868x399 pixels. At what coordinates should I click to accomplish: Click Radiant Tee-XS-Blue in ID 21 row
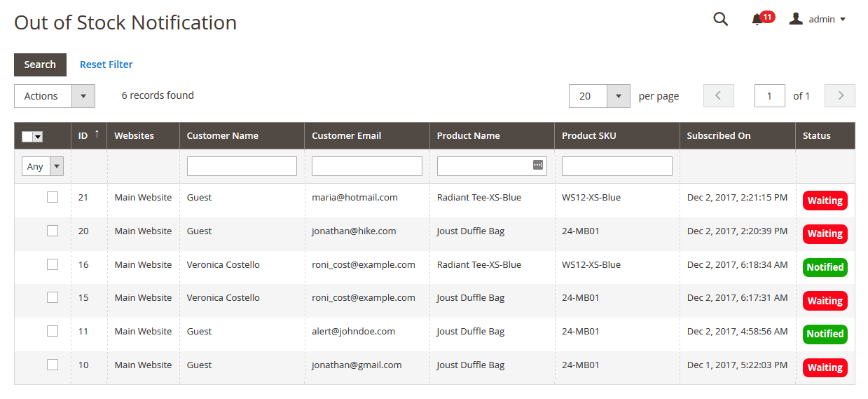[x=479, y=198]
